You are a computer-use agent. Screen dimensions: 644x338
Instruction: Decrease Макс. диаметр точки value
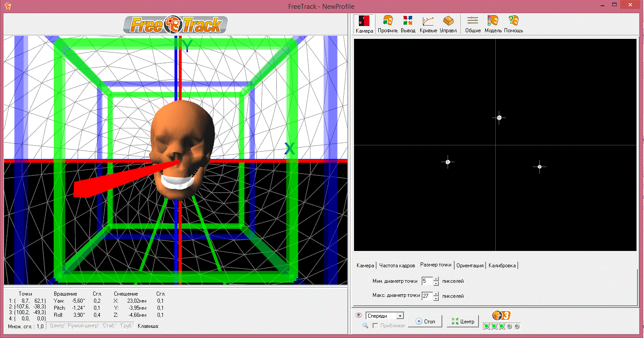click(436, 298)
